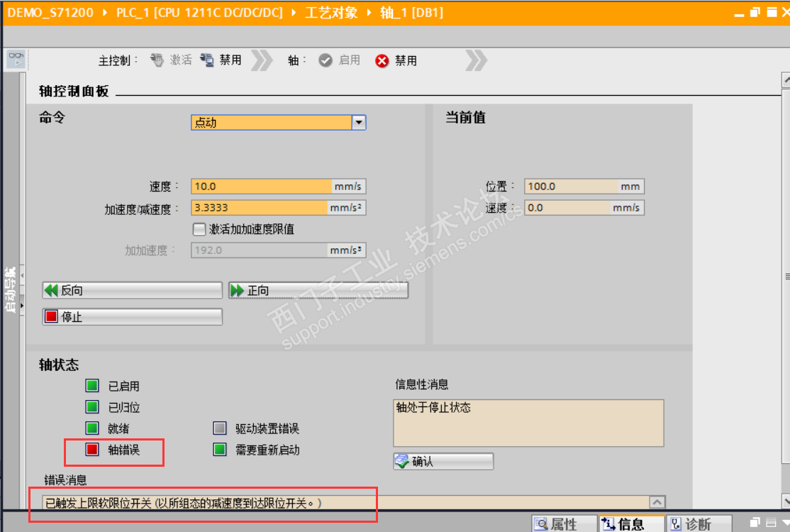Click the 禁用 master control icon
Screen dimensions: 790x532
[207, 60]
